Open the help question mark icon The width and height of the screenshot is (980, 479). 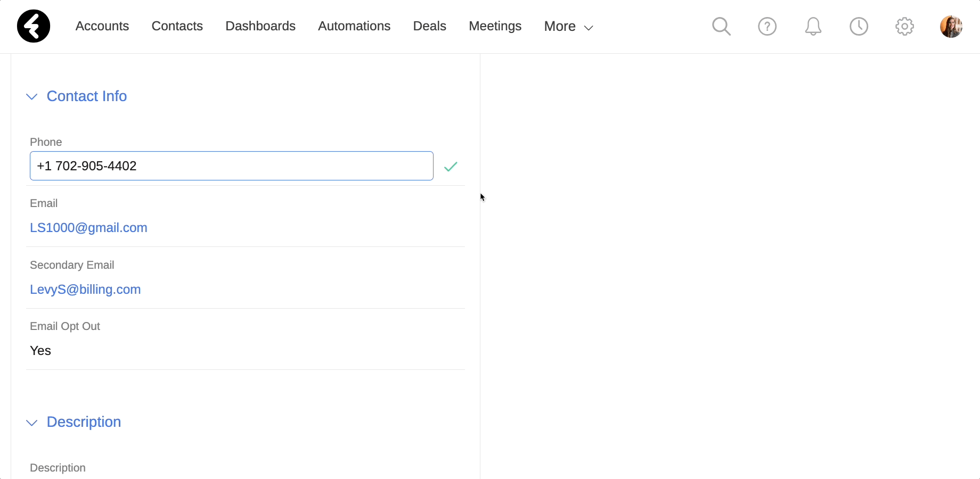767,26
